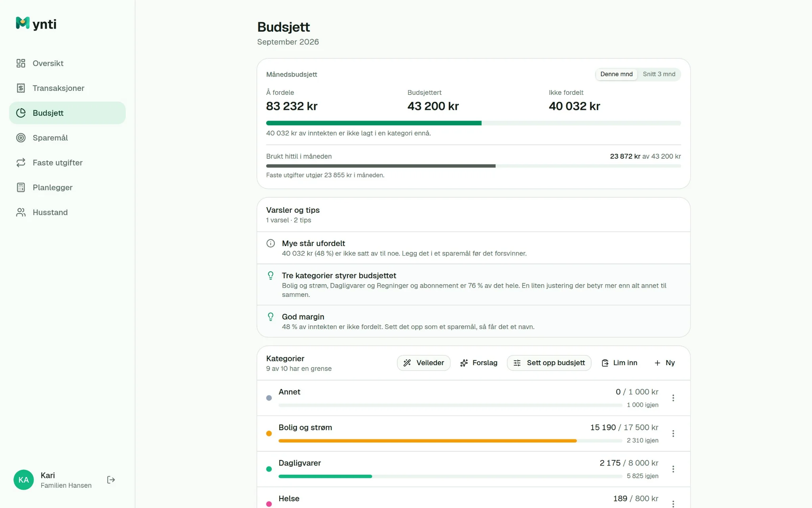Viewport: 812px width, 508px height.
Task: Click the lightbulb icon by God margin
Action: click(270, 317)
